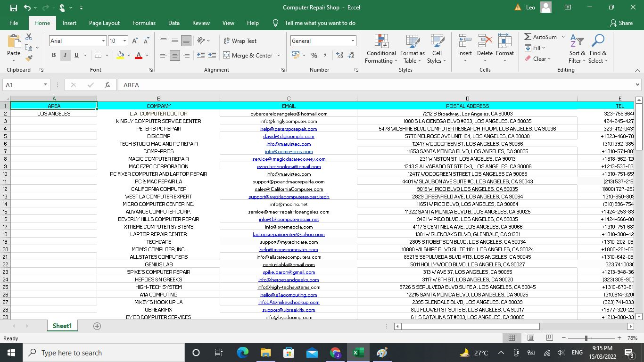Switch to the Insert tab

[x=69, y=23]
